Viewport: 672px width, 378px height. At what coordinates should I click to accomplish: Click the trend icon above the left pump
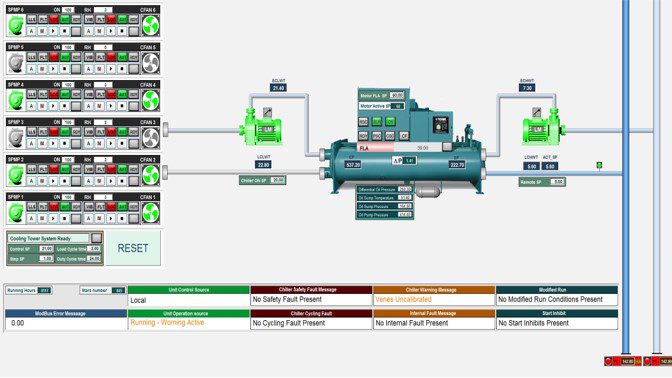click(x=267, y=113)
